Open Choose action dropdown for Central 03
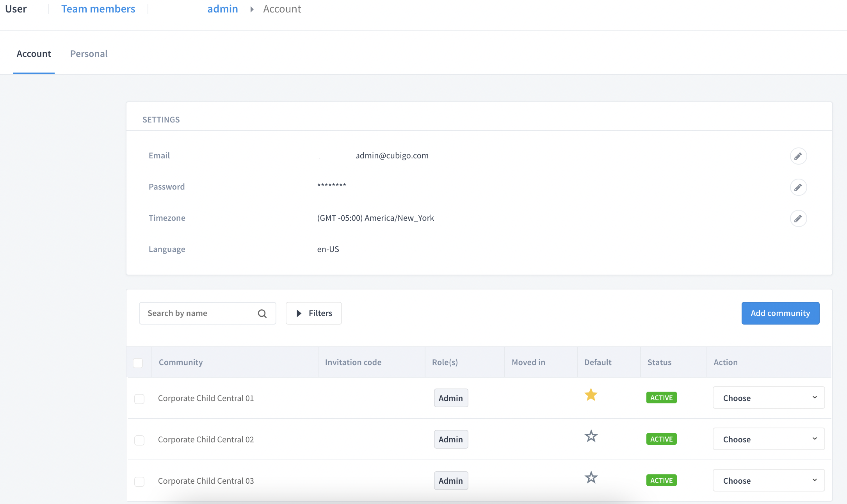The width and height of the screenshot is (847, 504). coord(769,480)
